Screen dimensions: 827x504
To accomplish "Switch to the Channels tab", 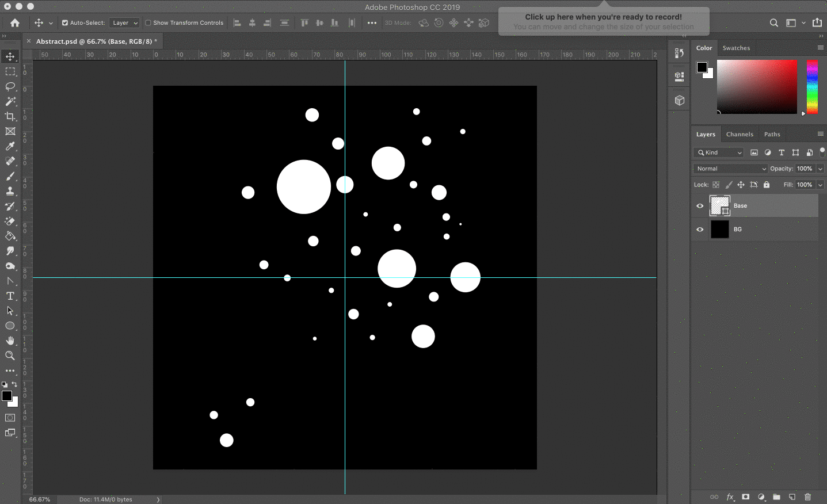I will click(x=740, y=134).
